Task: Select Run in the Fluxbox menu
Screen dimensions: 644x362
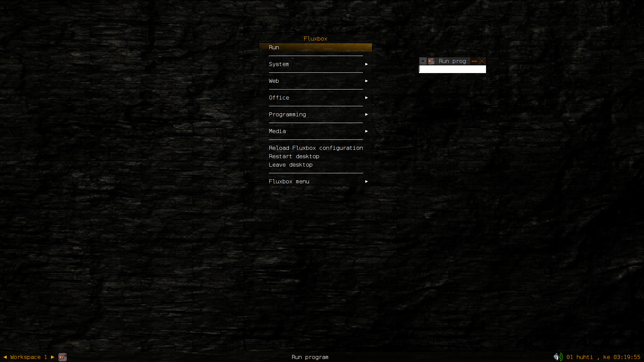Action: [x=315, y=47]
